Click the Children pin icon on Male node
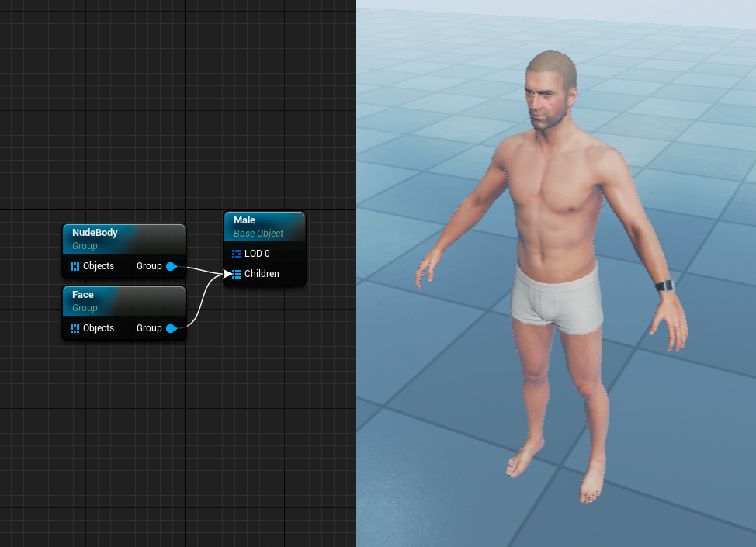 [x=236, y=274]
